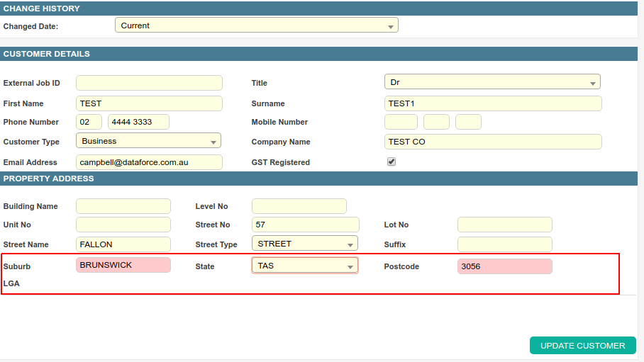Edit the Postcode field showing 3056
Screen dimensions: 644x362
504,266
